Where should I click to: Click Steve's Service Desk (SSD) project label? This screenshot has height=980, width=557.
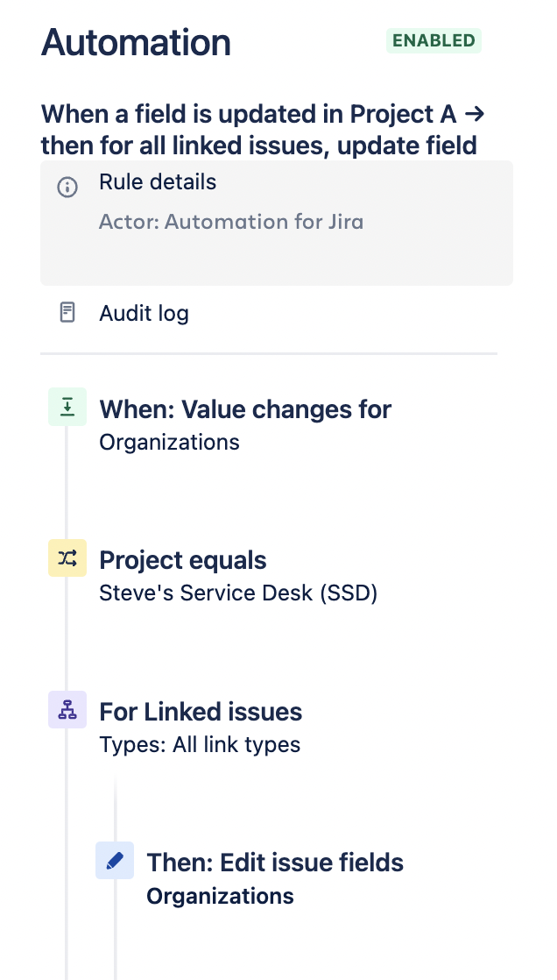(x=237, y=593)
